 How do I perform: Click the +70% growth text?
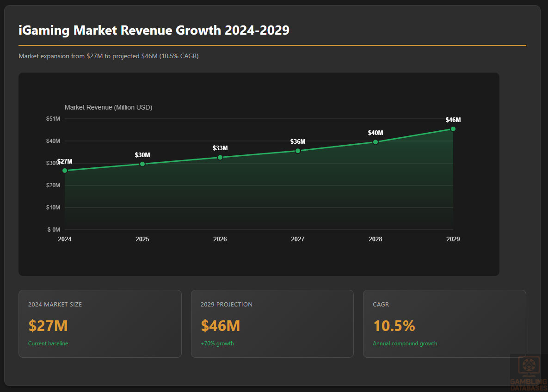click(x=217, y=343)
